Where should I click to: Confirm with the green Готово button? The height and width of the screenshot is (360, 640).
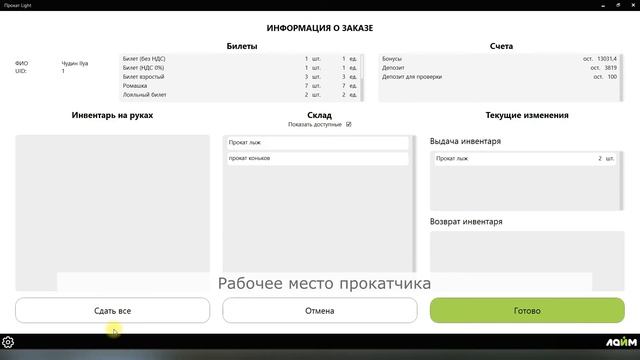(527, 311)
